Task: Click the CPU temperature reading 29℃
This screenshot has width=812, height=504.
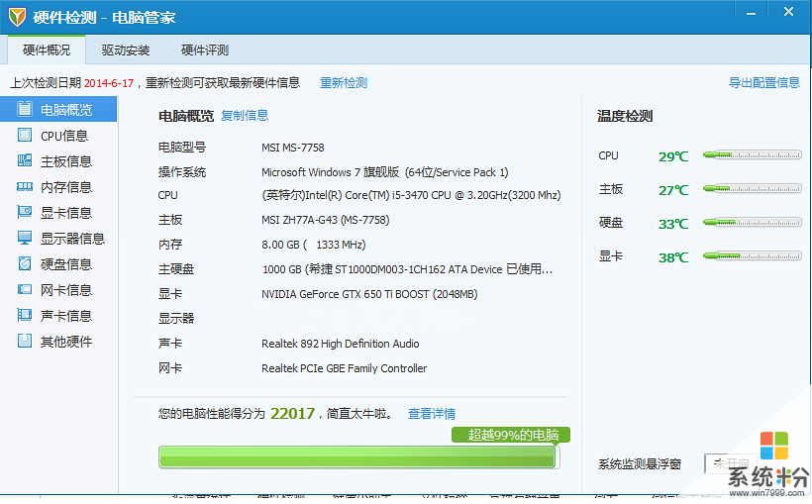Action: [x=673, y=156]
